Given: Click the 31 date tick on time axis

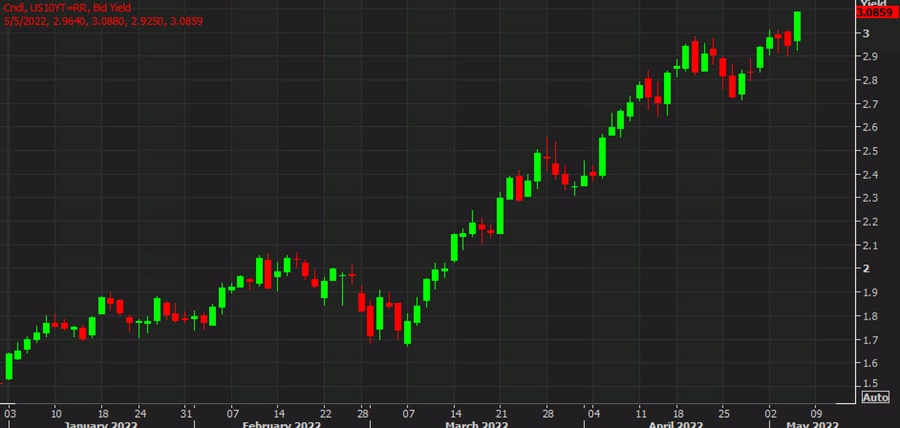Looking at the screenshot, I should click(x=186, y=411).
